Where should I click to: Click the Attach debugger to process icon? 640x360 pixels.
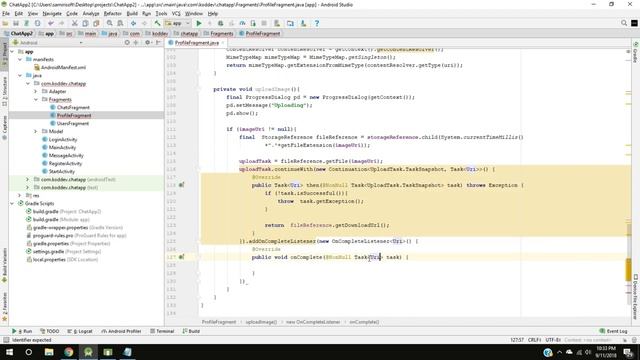[253, 23]
